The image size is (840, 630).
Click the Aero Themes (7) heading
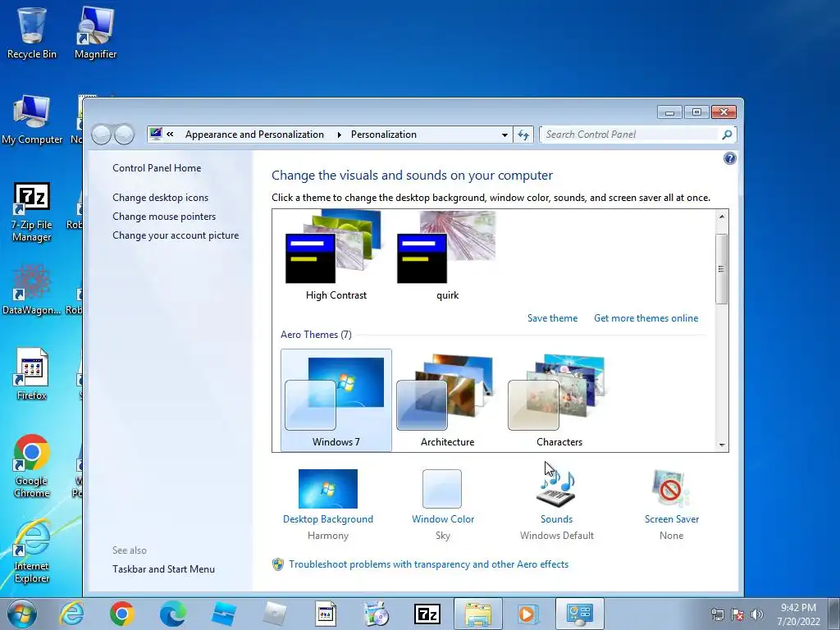[316, 335]
